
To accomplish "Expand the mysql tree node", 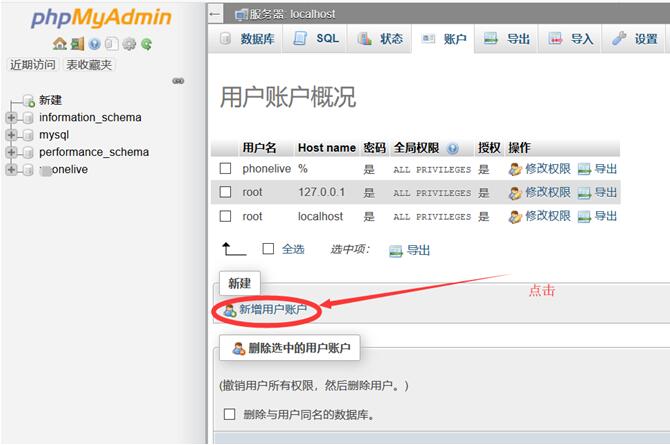I will (x=11, y=135).
